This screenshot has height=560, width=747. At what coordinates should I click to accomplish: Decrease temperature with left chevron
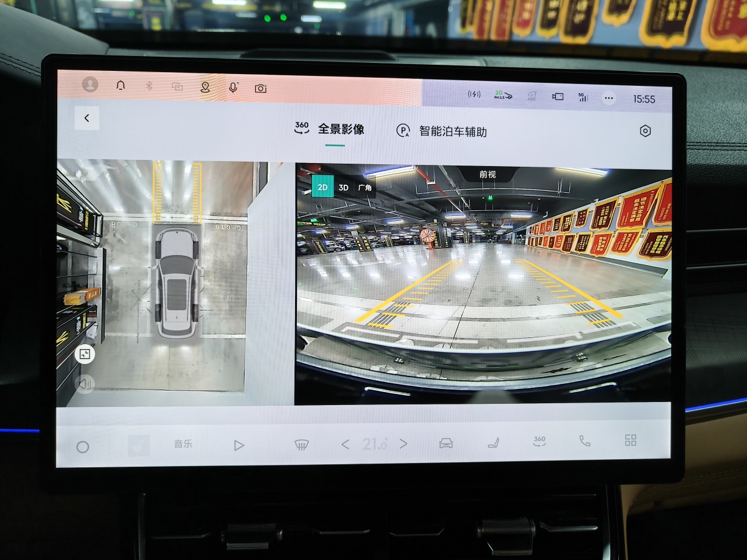345,444
